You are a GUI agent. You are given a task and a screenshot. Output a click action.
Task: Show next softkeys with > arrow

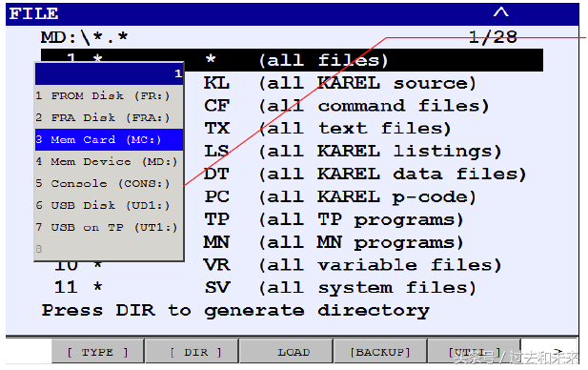(x=558, y=351)
